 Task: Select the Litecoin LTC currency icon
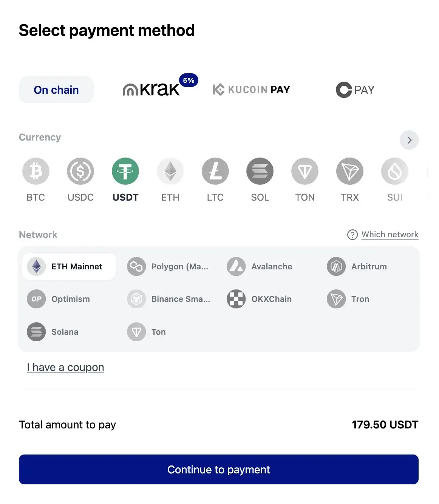215,171
